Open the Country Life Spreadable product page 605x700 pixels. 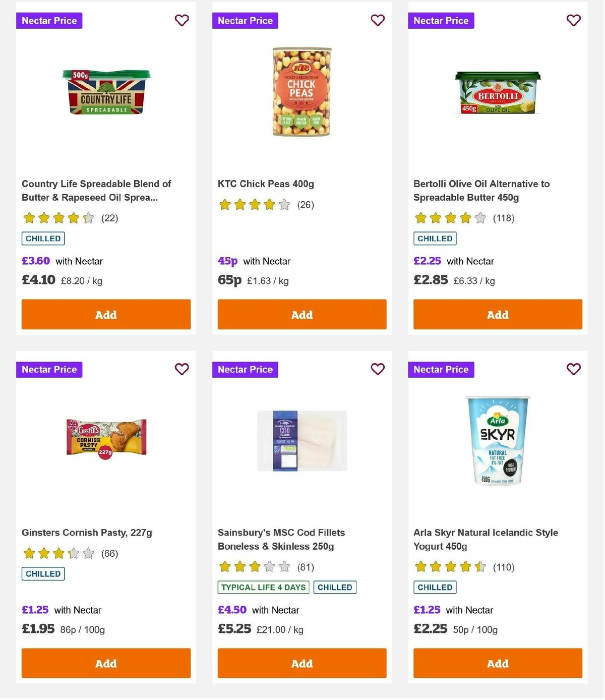click(96, 191)
